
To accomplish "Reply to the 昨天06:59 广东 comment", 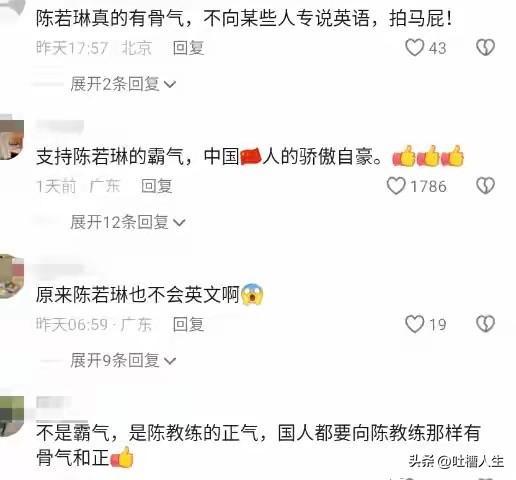I will coord(188,324).
